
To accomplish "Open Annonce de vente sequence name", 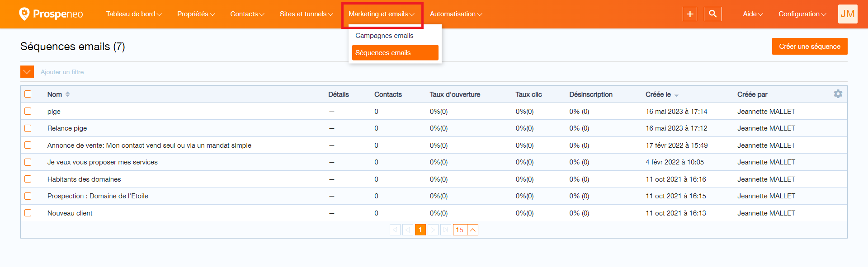I will 149,145.
